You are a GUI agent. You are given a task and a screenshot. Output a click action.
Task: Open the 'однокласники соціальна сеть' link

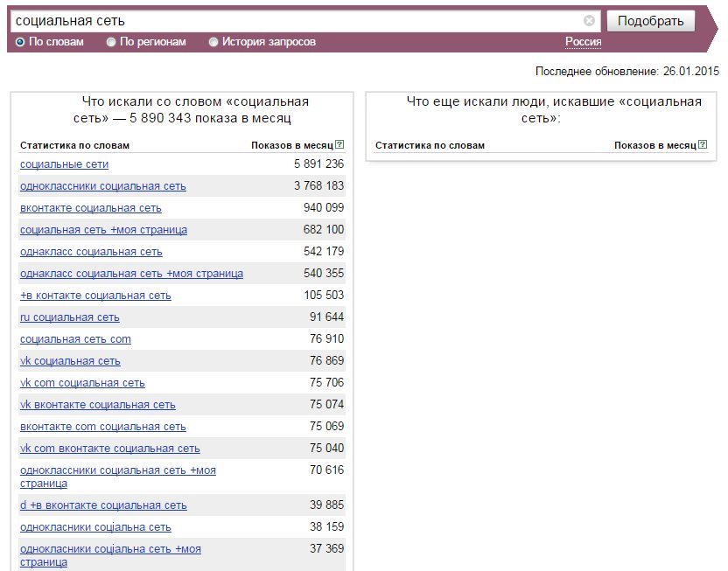pyautogui.click(x=95, y=527)
